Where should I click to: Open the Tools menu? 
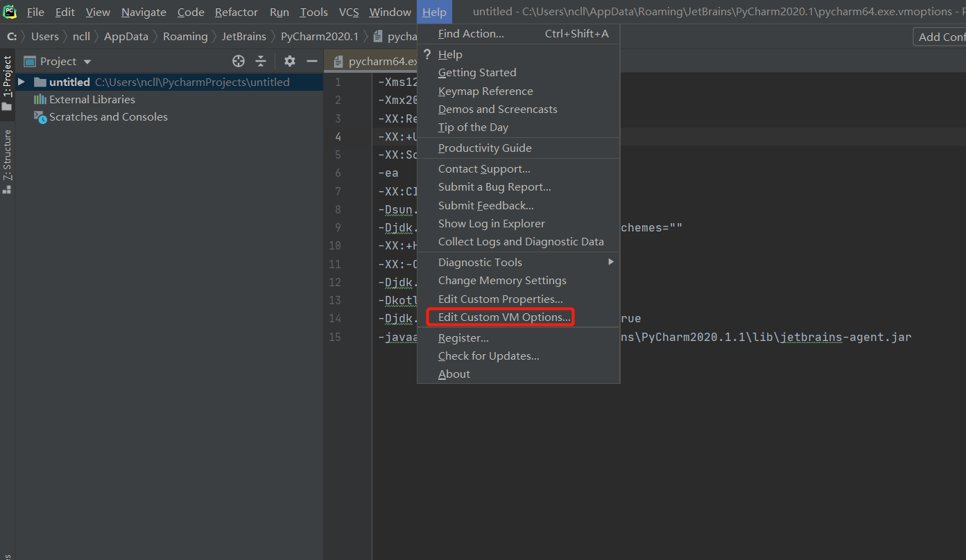click(314, 12)
